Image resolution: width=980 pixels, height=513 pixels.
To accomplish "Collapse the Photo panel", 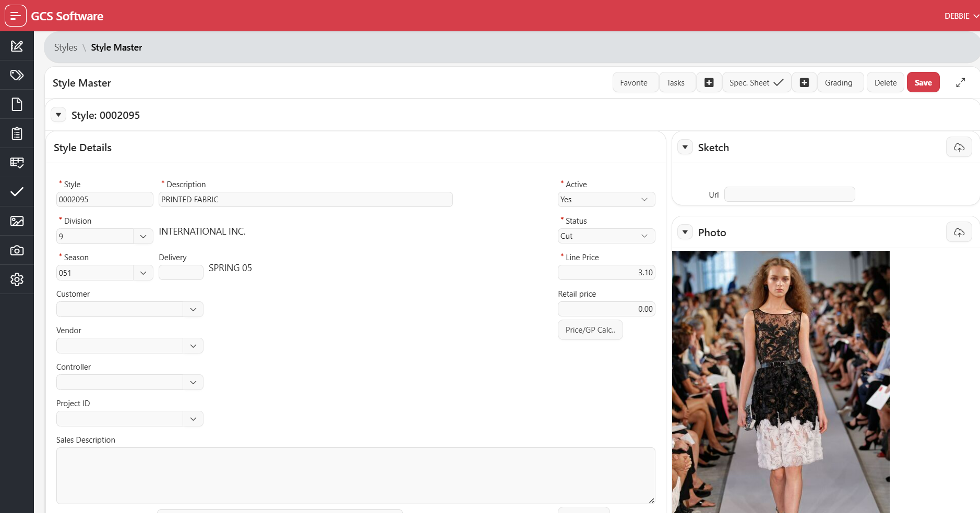I will coord(685,232).
